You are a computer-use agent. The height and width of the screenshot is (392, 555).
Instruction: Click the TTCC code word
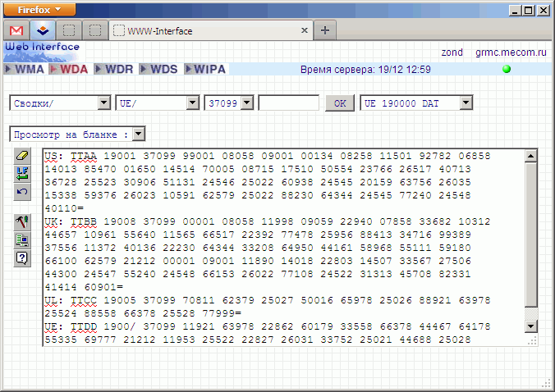click(84, 300)
